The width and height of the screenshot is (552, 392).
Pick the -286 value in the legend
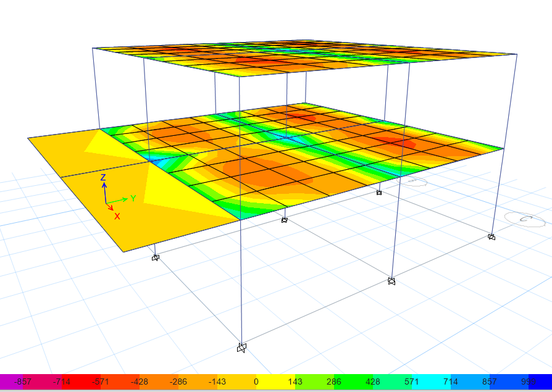click(178, 382)
